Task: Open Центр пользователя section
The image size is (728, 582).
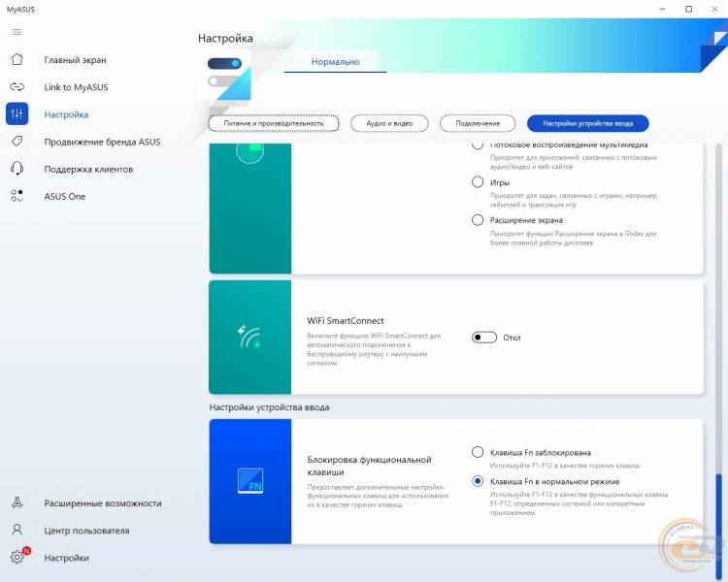Action: point(86,531)
